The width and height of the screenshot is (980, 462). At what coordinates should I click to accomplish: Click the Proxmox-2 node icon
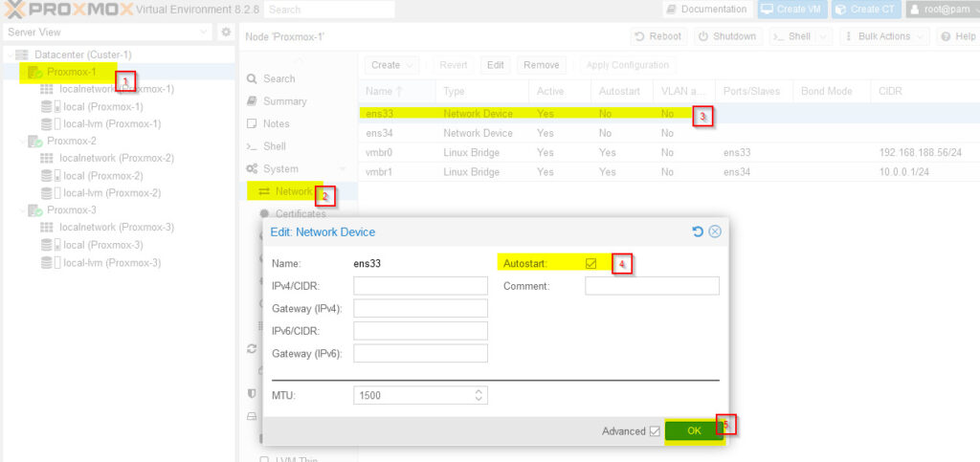pyautogui.click(x=35, y=142)
